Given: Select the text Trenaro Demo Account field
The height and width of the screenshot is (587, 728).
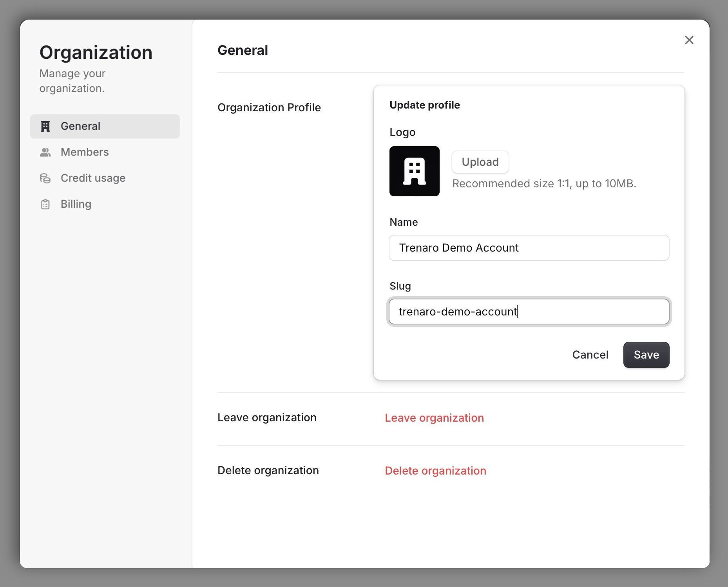Looking at the screenshot, I should [458, 248].
